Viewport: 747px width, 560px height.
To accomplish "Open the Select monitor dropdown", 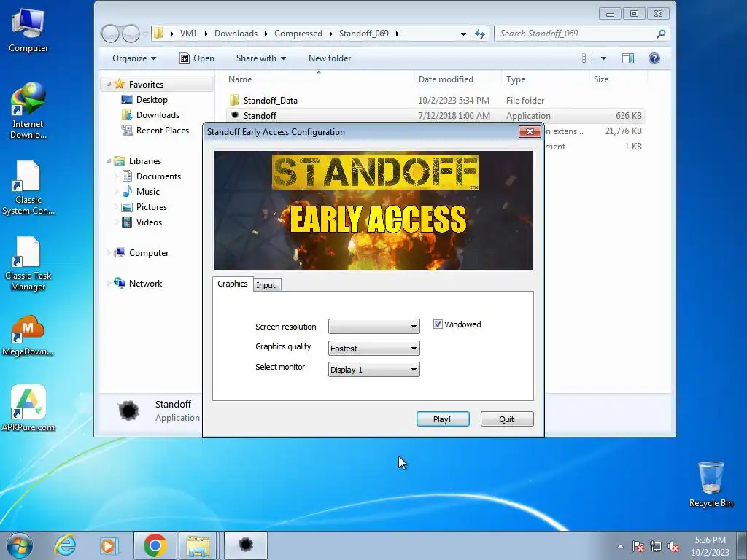I will coord(374,370).
